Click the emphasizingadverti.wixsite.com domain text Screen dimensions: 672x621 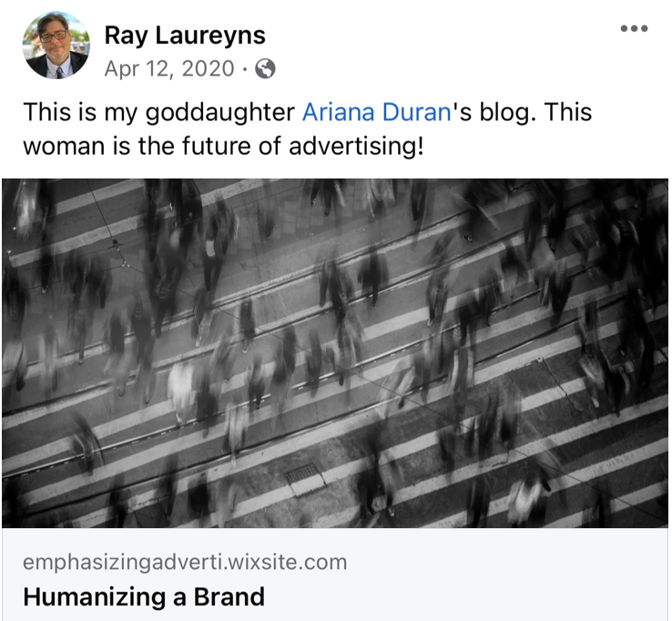[x=185, y=563]
